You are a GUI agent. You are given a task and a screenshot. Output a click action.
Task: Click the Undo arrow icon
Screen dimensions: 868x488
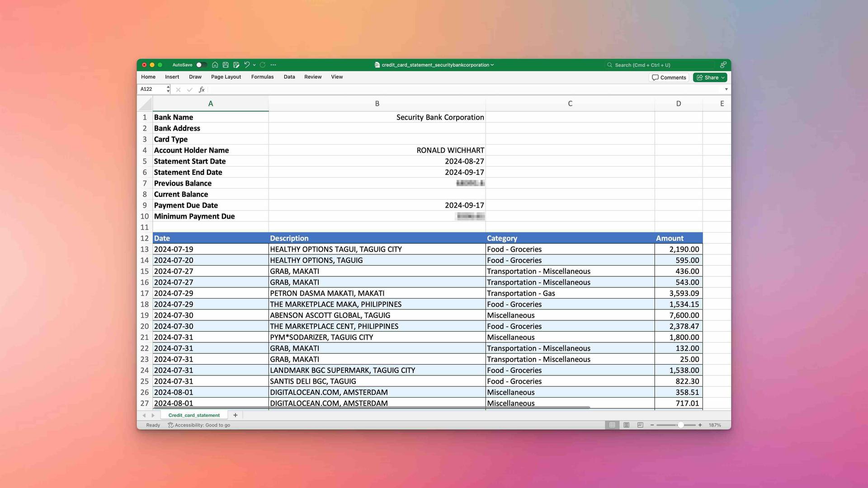(x=247, y=65)
